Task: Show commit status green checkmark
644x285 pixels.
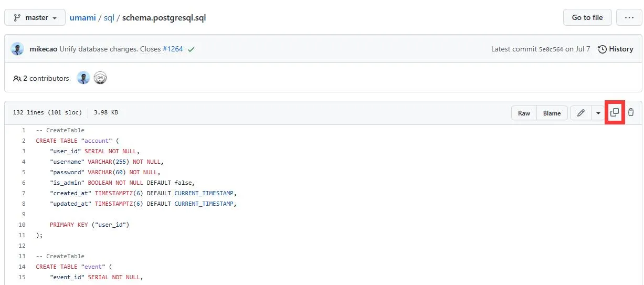Action: pyautogui.click(x=191, y=49)
